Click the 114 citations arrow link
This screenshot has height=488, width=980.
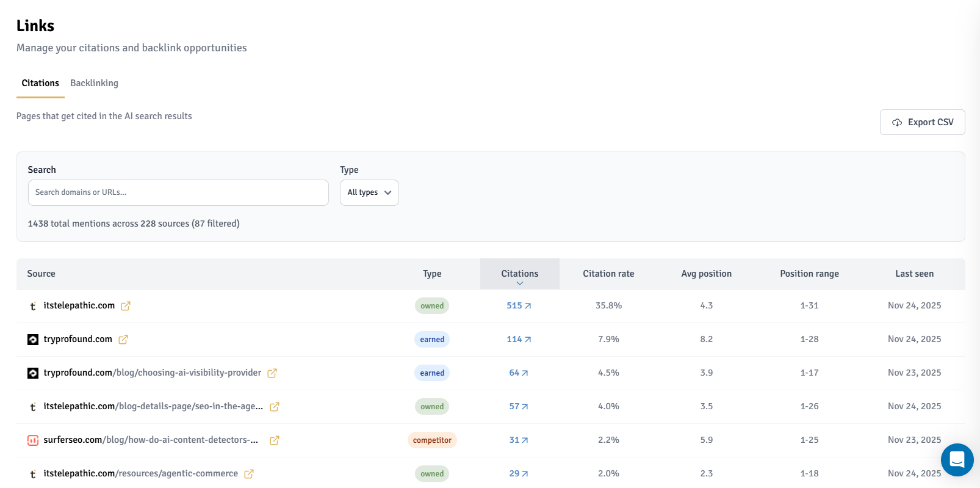[519, 339]
